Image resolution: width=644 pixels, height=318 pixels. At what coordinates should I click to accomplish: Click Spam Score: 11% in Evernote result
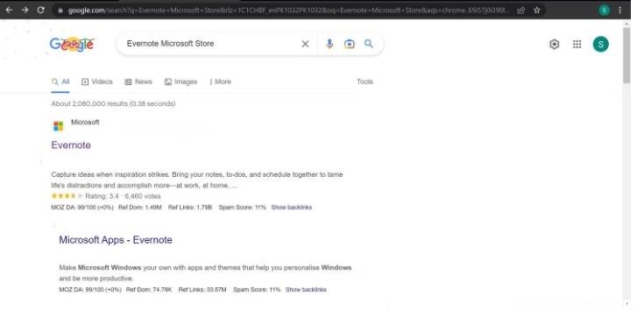(x=243, y=208)
